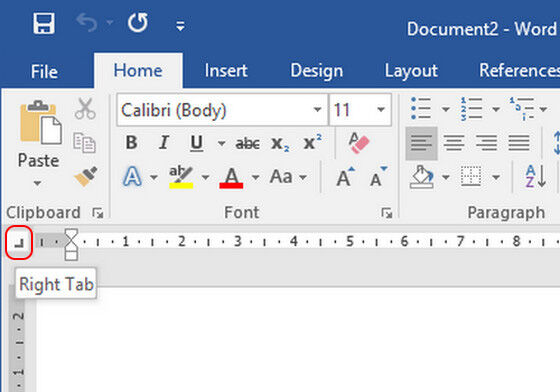Screen dimensions: 560x392
Task: Apply yellow text highlight color
Action: [181, 177]
